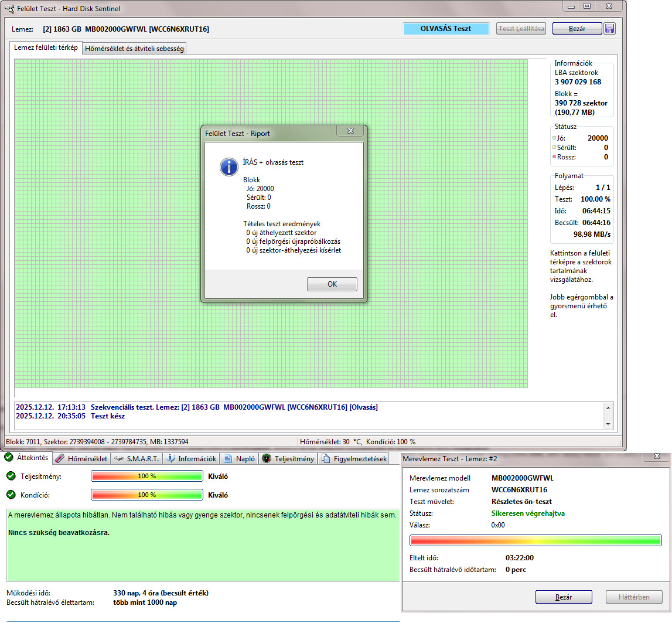Close the Merevlemez Teszt - Lemez #2 window
This screenshot has width=672, height=623.
[657, 456]
